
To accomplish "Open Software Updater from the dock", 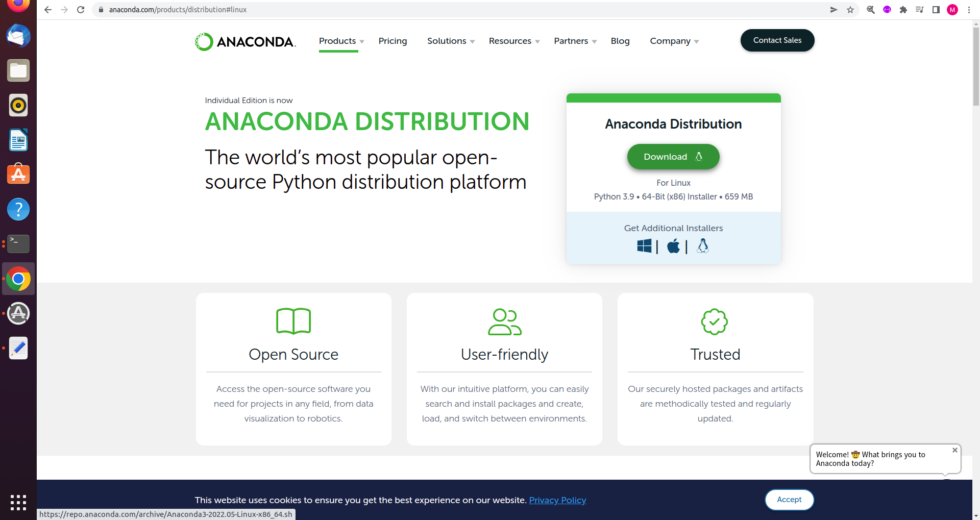I will (18, 313).
